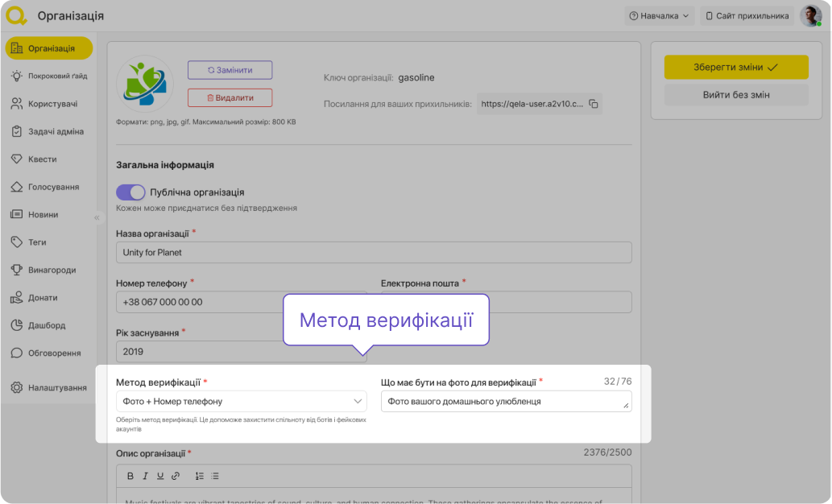Open the Метод верифікації dropdown
The width and height of the screenshot is (832, 504).
[x=242, y=401]
